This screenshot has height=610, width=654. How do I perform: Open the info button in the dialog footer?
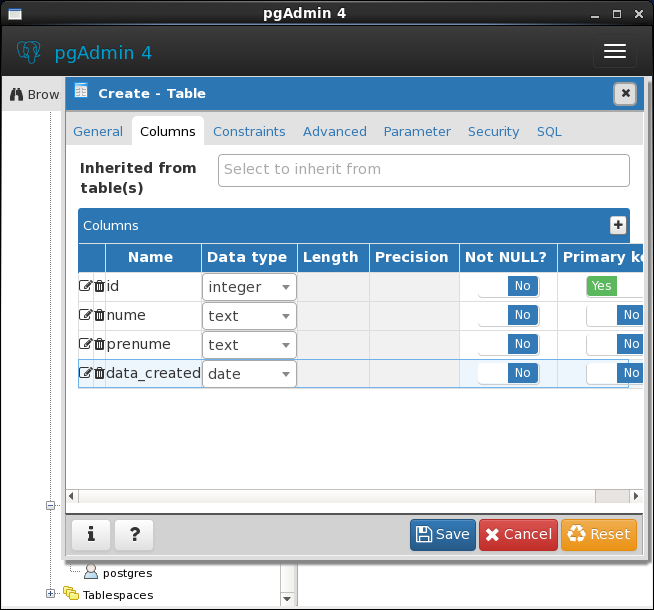[91, 535]
